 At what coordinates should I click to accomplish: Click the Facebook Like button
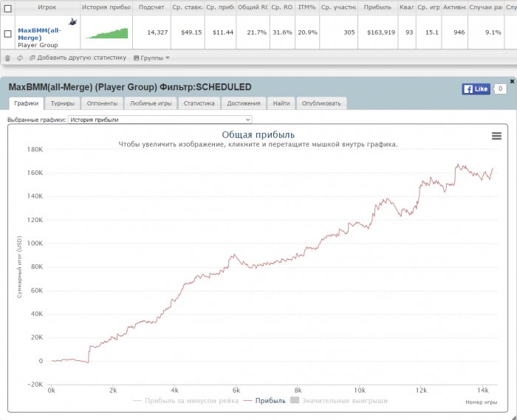(x=476, y=89)
